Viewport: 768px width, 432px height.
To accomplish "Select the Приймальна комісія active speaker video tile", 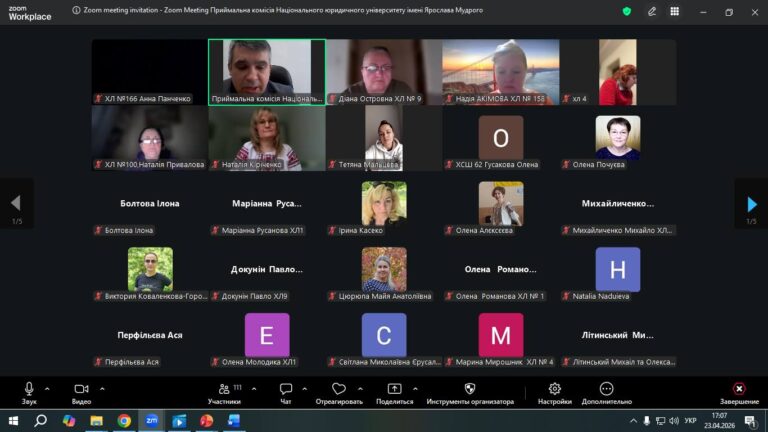I will pyautogui.click(x=267, y=72).
